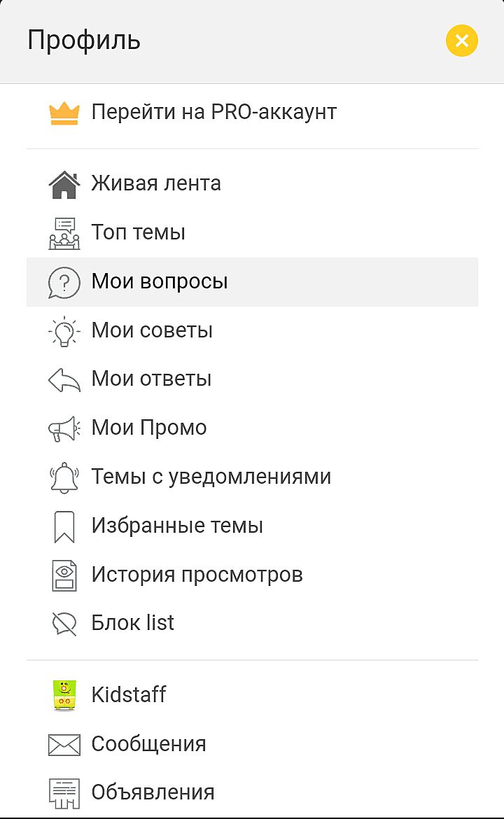
Task: Click the crossed-out bubble Блок list icon
Action: coord(64,624)
